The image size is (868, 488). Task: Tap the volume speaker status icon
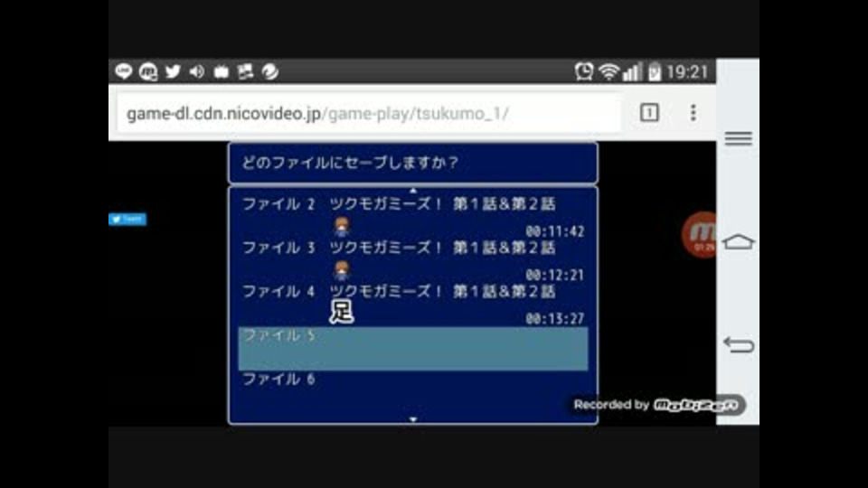[x=196, y=71]
